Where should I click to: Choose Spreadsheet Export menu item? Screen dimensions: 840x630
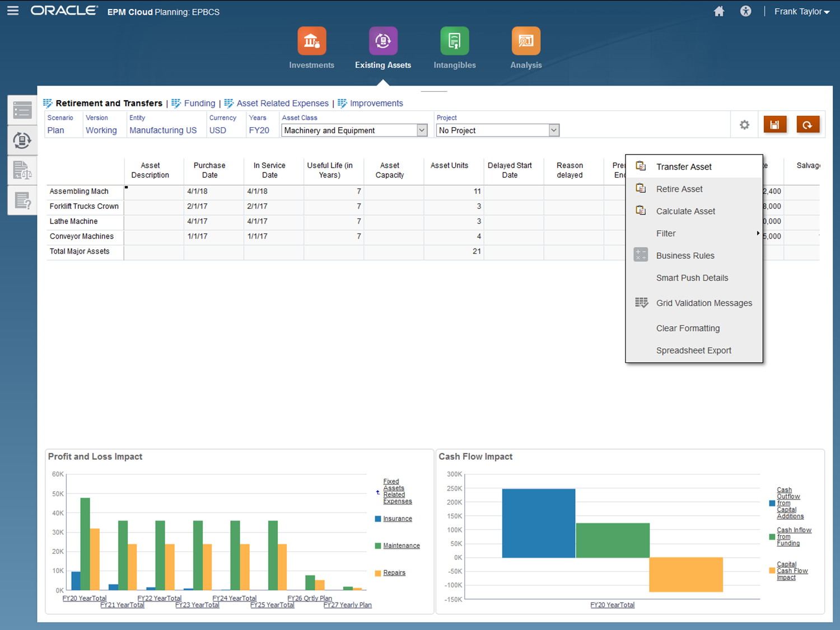(x=693, y=351)
